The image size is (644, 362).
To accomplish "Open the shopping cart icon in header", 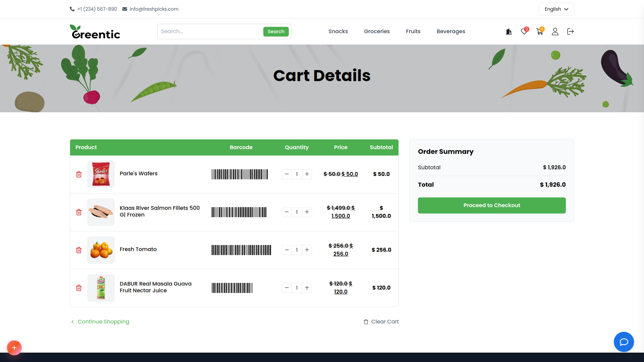I will tap(540, 32).
